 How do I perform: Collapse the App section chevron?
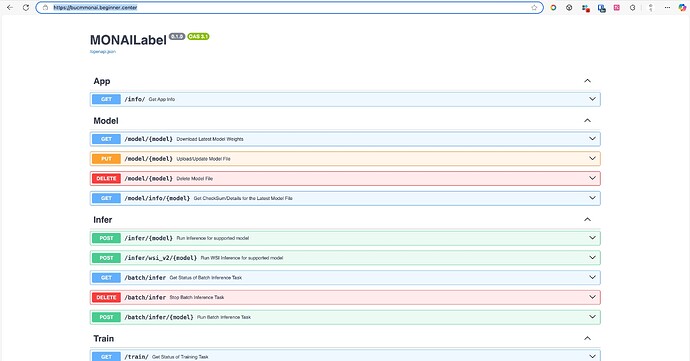587,81
